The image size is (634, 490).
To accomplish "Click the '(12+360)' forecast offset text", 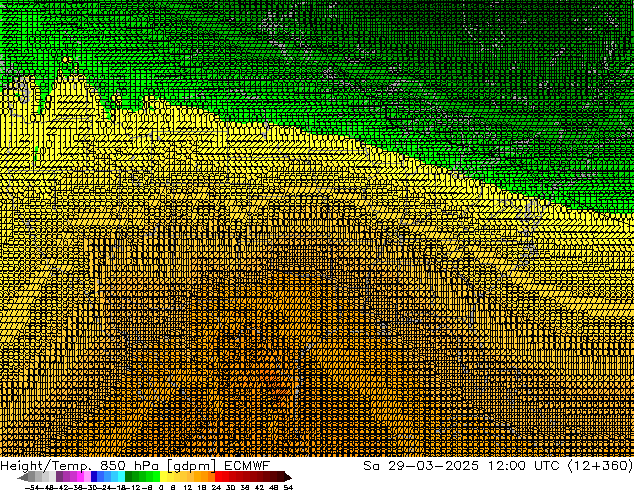I will [600, 466].
